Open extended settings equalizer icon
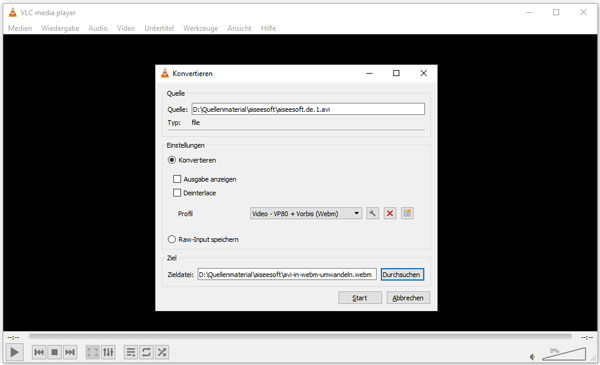This screenshot has width=600, height=365. tap(108, 352)
